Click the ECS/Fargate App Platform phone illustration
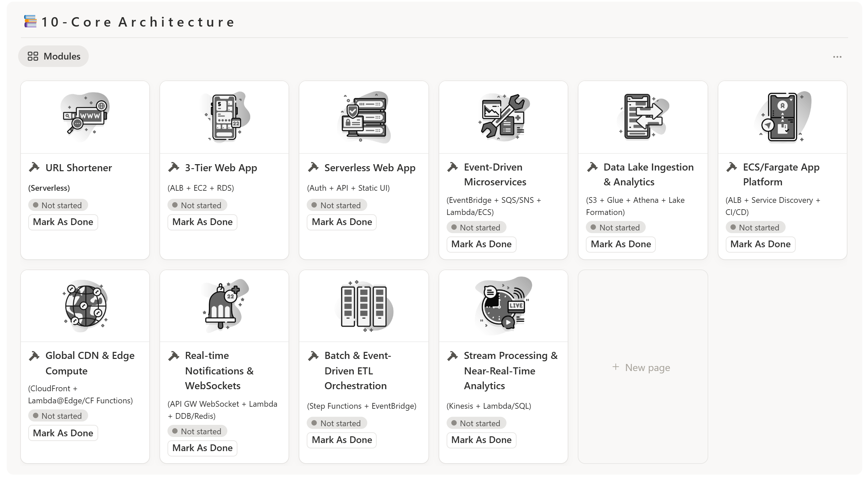Viewport: 868px width, 478px height. tap(782, 117)
